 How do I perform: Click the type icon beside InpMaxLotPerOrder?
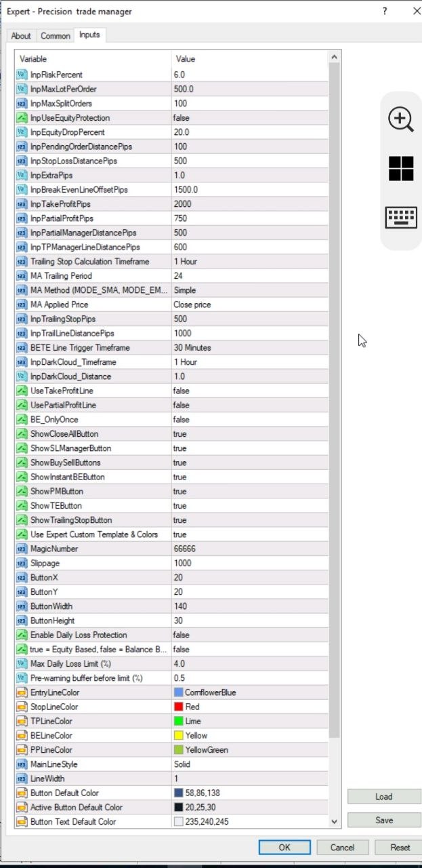coord(22,89)
